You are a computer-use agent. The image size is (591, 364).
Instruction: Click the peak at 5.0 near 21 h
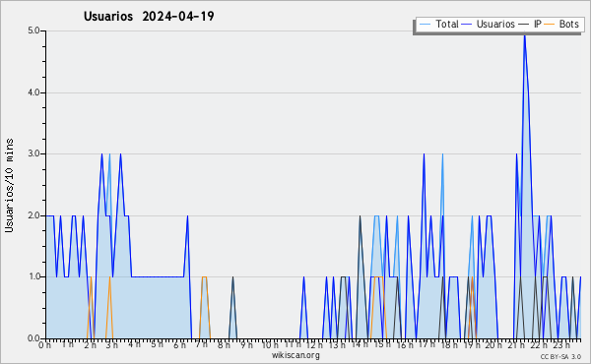(x=524, y=33)
